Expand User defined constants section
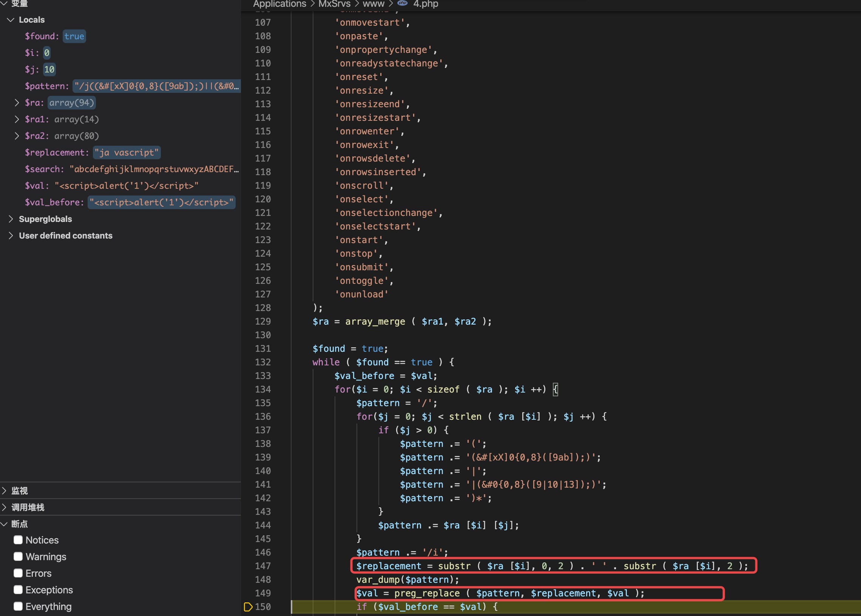The height and width of the screenshot is (616, 861). coord(11,236)
